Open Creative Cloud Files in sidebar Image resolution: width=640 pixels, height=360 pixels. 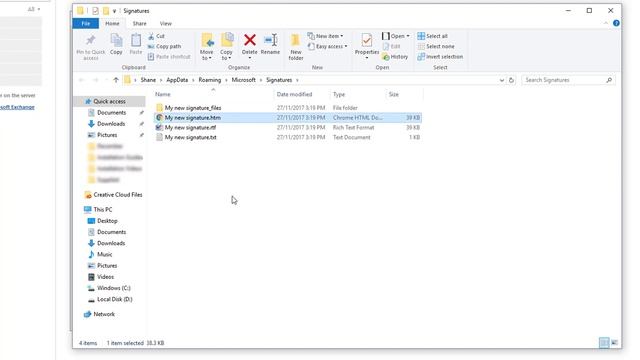[x=118, y=195]
